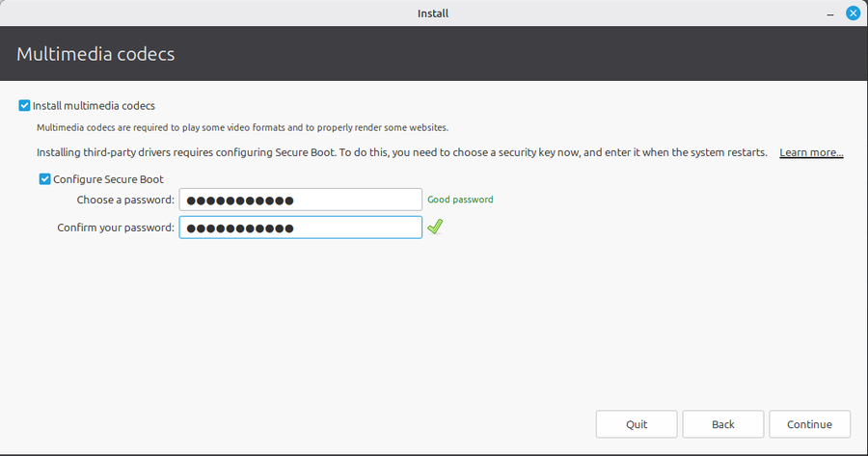
Task: Go Back to previous step
Action: 723,424
